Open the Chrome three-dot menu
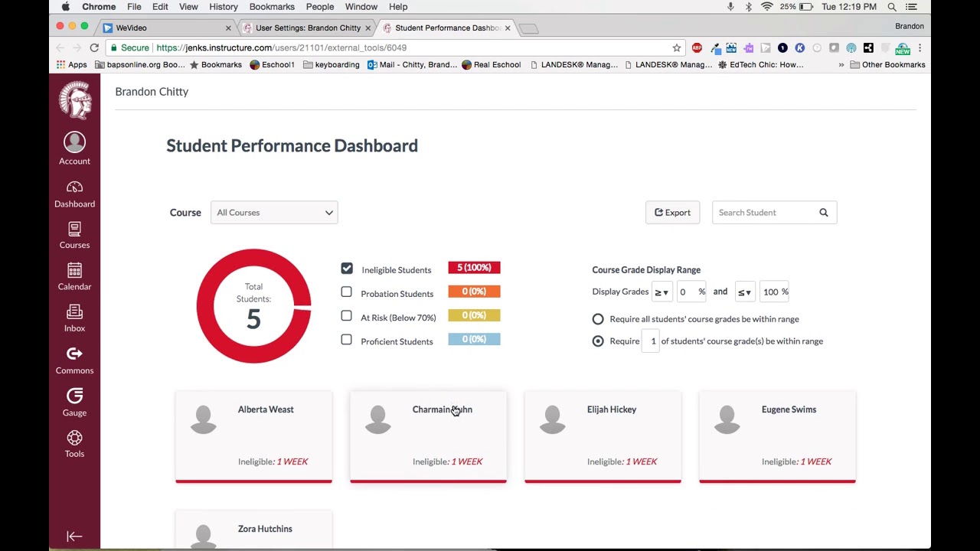This screenshot has width=980, height=551. pos(920,47)
